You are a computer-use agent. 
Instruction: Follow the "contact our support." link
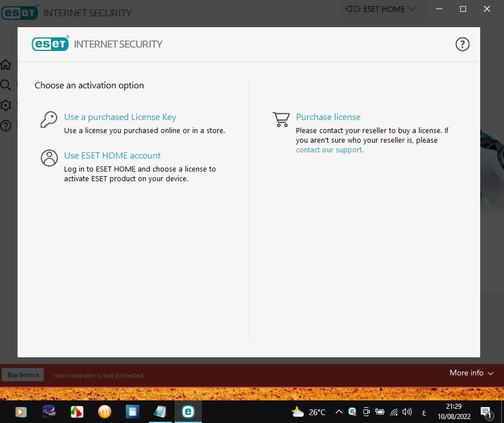[329, 150]
